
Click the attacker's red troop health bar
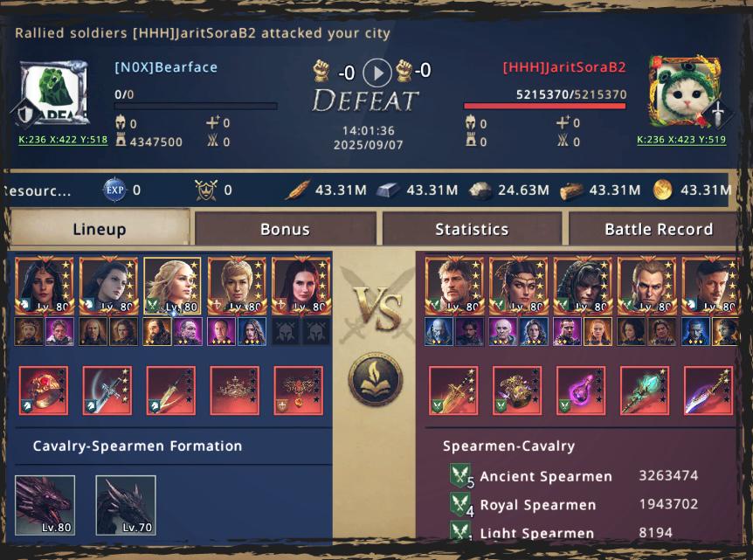tap(544, 106)
